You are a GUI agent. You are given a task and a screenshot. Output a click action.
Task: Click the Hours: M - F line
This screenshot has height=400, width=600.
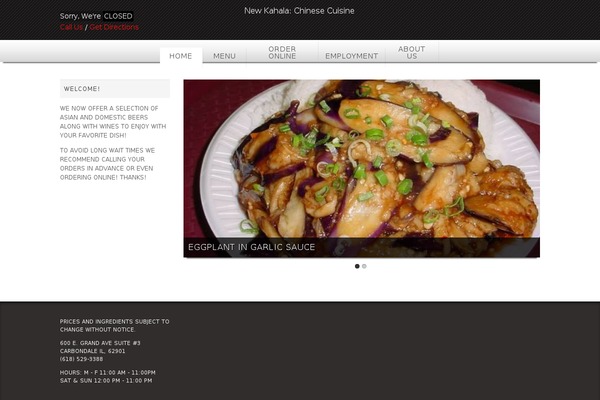coord(108,372)
